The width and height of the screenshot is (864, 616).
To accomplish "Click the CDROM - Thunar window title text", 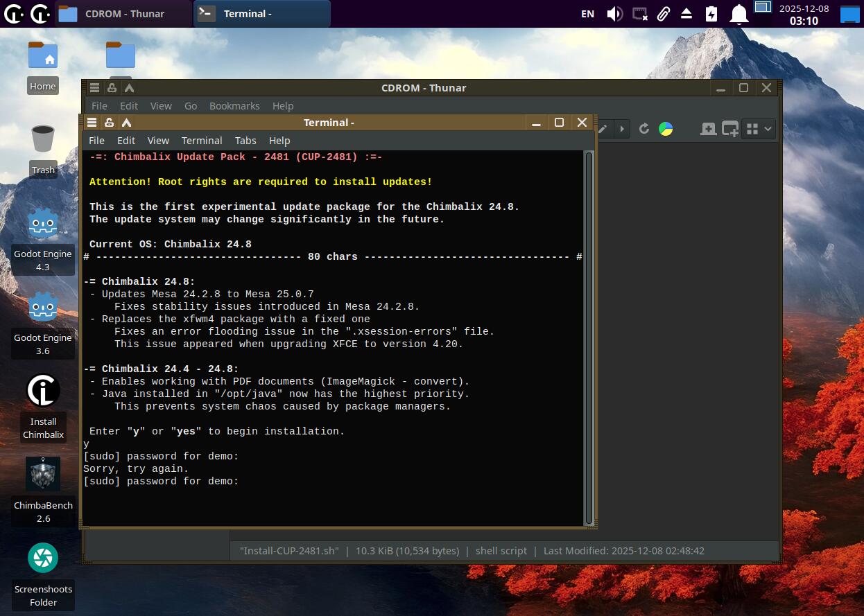I will click(x=424, y=88).
